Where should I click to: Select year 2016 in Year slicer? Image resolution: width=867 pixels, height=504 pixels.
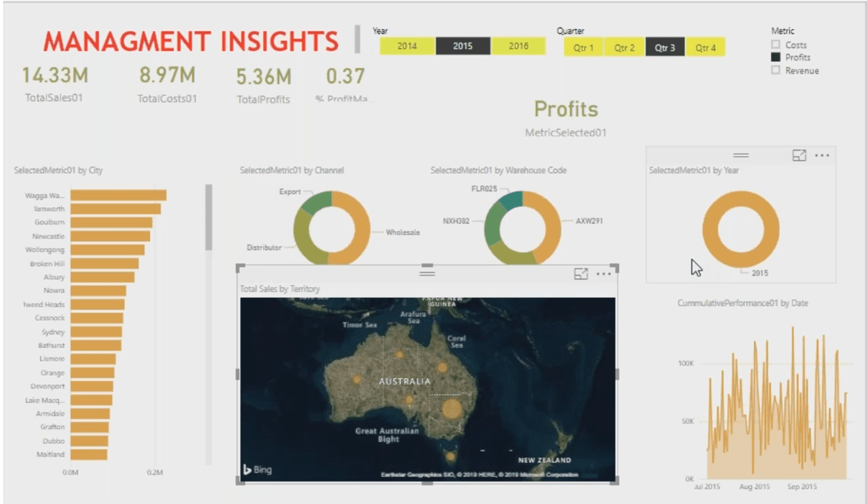pos(518,46)
